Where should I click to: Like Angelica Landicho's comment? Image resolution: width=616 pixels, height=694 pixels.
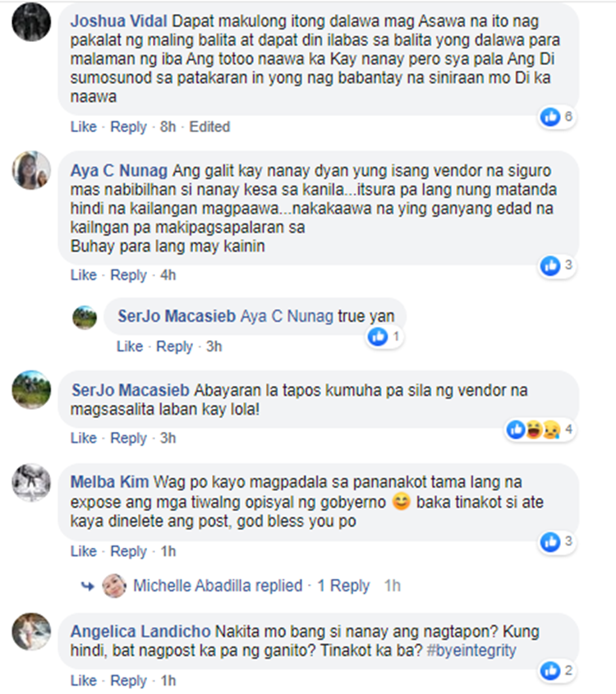coord(83,680)
